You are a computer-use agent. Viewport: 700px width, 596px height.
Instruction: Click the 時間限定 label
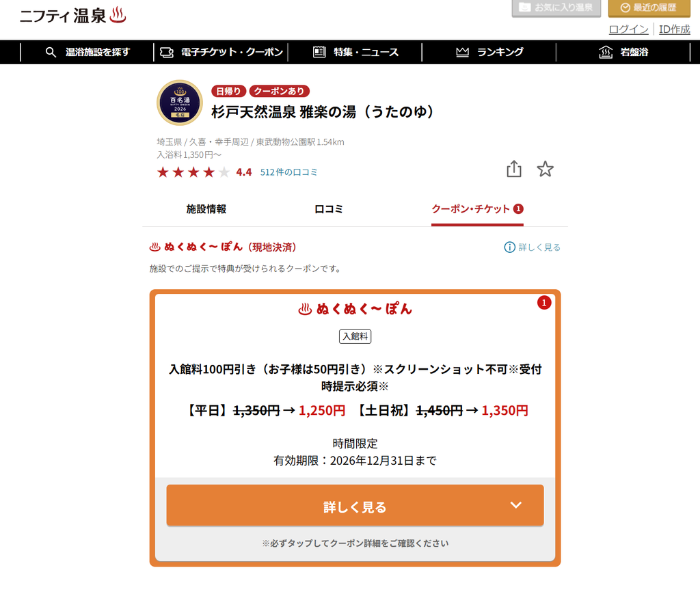(355, 444)
